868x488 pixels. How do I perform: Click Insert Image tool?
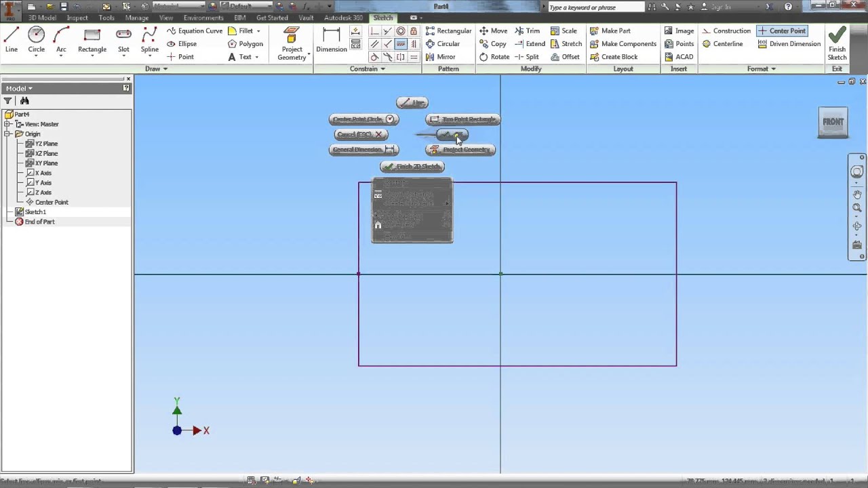pyautogui.click(x=679, y=30)
